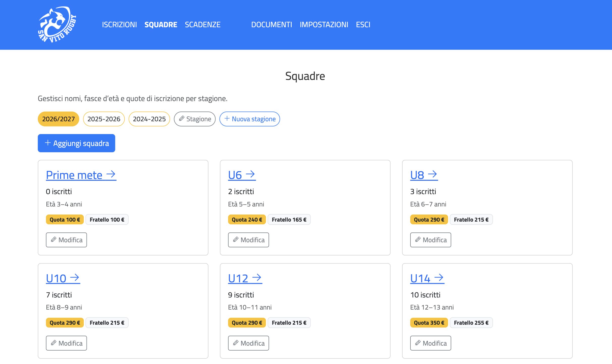The image size is (612, 364).
Task: Click Modifica on the Prime mete card
Action: [x=66, y=240]
